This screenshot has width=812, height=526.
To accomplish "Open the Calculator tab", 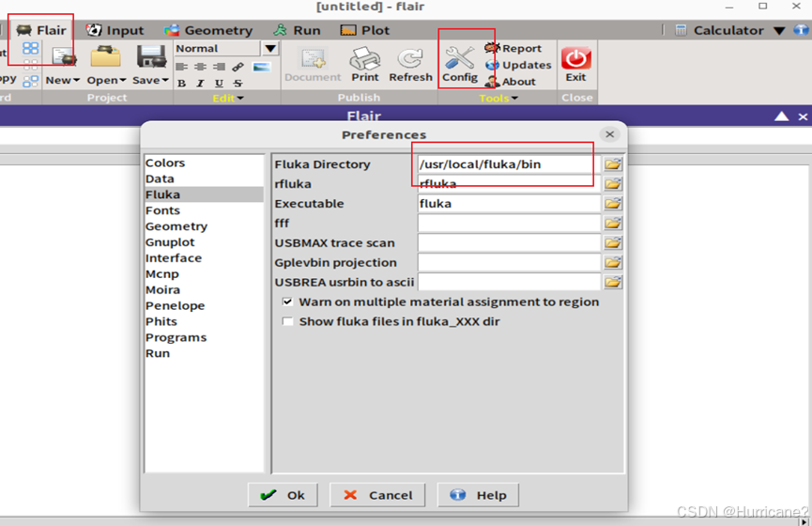I will point(719,31).
